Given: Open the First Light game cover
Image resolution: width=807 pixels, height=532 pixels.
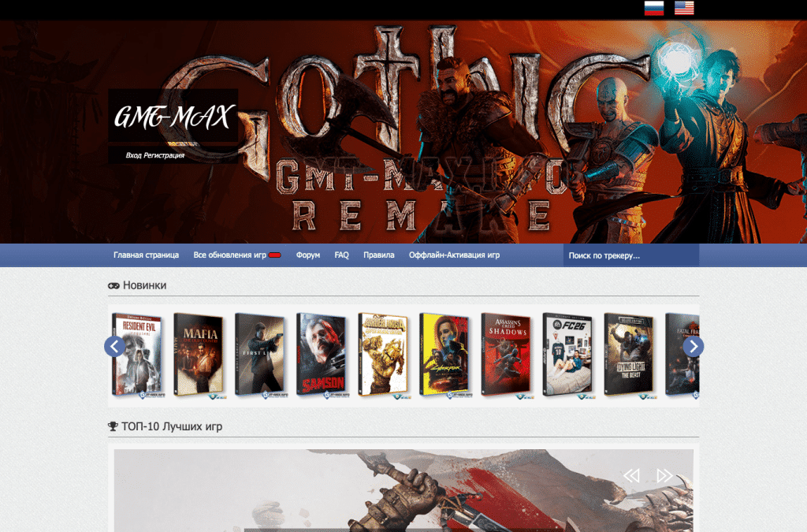Looking at the screenshot, I should pos(261,355).
